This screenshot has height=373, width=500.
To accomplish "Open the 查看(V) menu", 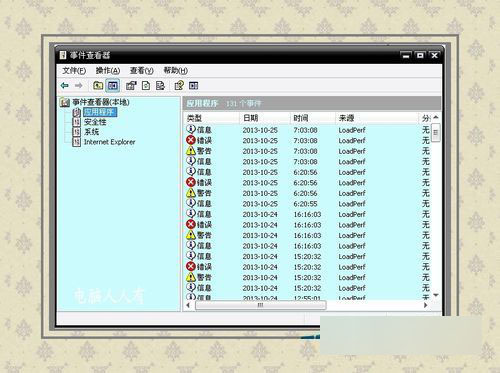I will [141, 71].
